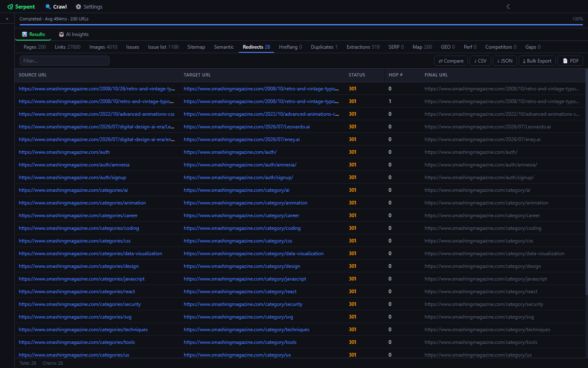Open the Images 4010 tab
This screenshot has height=368, width=588.
(103, 47)
